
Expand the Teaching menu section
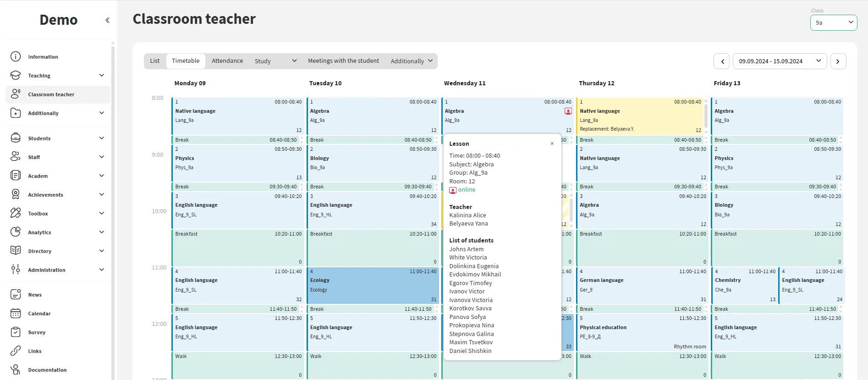101,76
